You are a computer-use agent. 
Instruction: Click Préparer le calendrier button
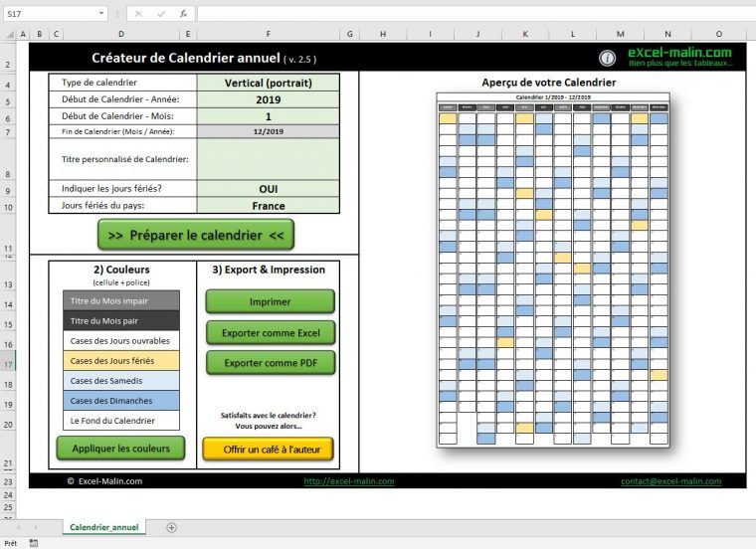coord(196,235)
